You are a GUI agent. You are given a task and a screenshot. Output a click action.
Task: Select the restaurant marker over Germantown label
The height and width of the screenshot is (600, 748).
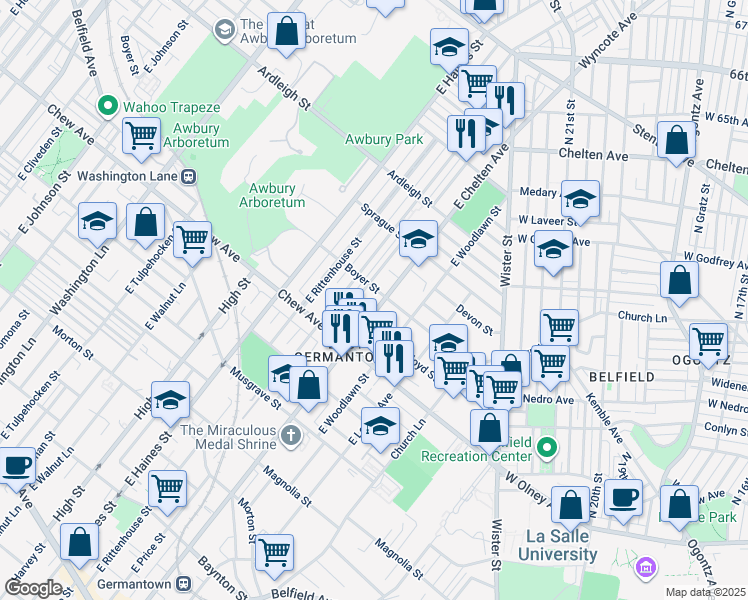pos(394,359)
